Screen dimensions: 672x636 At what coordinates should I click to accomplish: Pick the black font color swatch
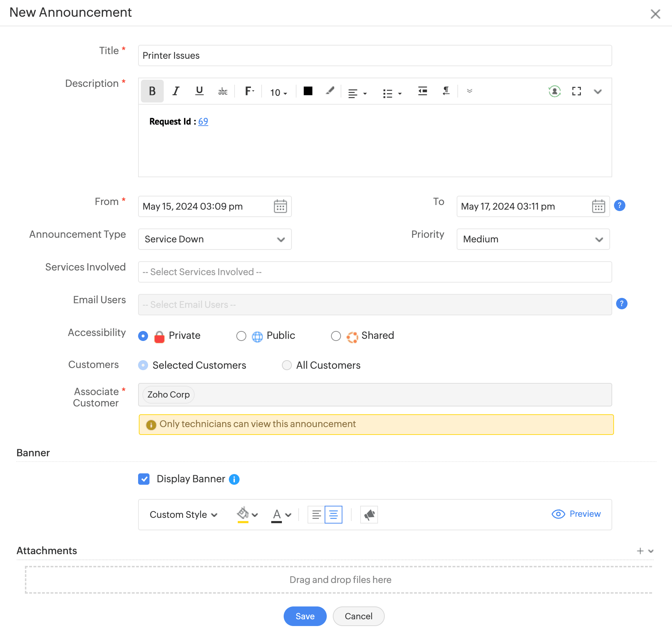point(308,91)
